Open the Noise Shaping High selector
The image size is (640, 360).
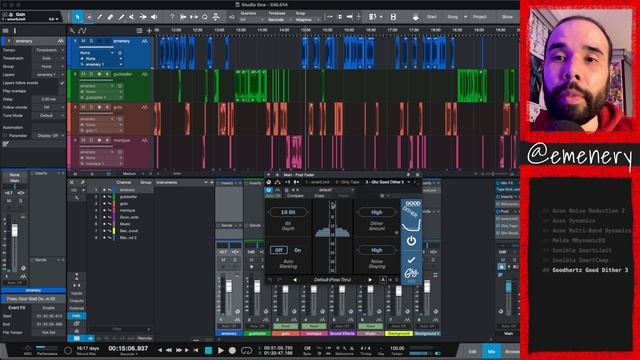point(376,250)
